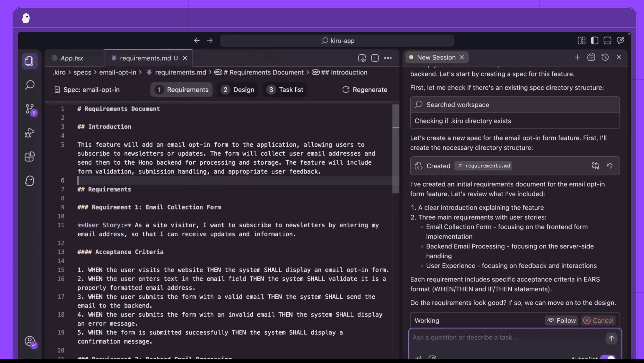Toggle the primary sidebar visibility icon
The height and width of the screenshot is (363, 644).
(595, 40)
